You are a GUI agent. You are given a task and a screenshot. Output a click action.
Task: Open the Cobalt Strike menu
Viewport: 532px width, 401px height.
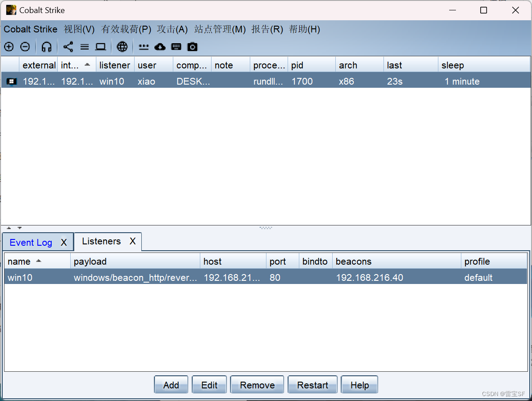tap(31, 29)
